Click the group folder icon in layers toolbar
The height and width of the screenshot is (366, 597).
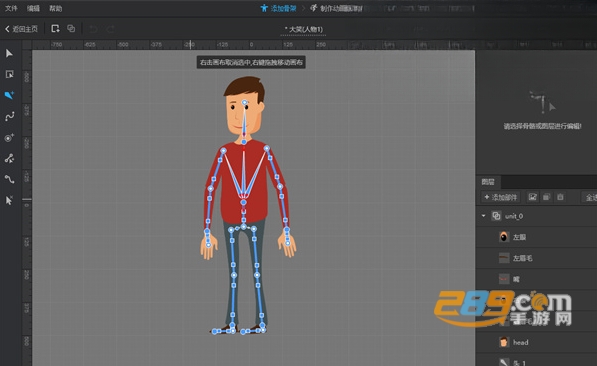click(546, 197)
